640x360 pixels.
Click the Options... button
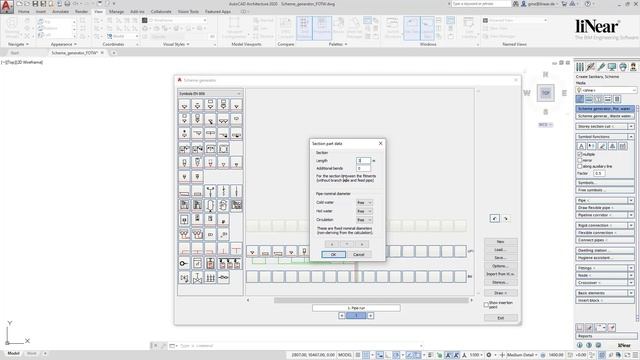500,266
